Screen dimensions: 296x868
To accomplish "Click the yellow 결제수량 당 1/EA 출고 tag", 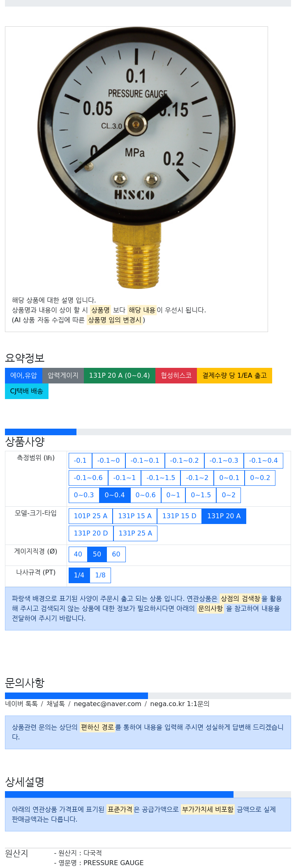I will point(235,375).
